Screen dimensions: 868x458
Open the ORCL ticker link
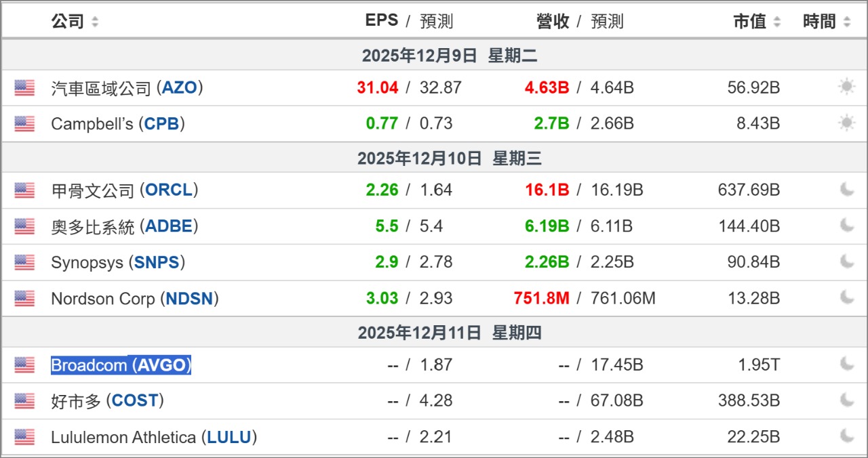click(169, 190)
